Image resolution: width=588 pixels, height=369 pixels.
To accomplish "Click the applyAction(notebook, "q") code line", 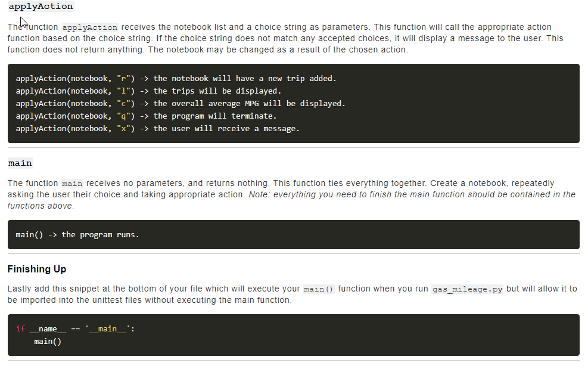I will (x=146, y=116).
